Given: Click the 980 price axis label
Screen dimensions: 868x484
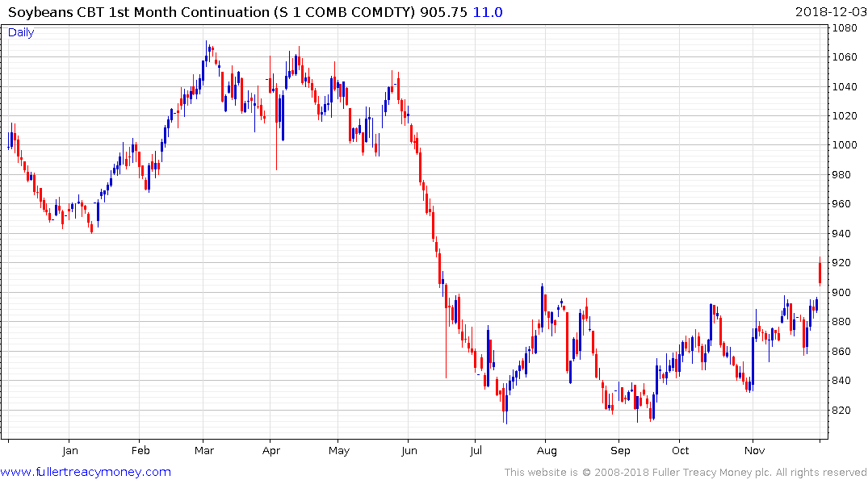Looking at the screenshot, I should (x=842, y=175).
